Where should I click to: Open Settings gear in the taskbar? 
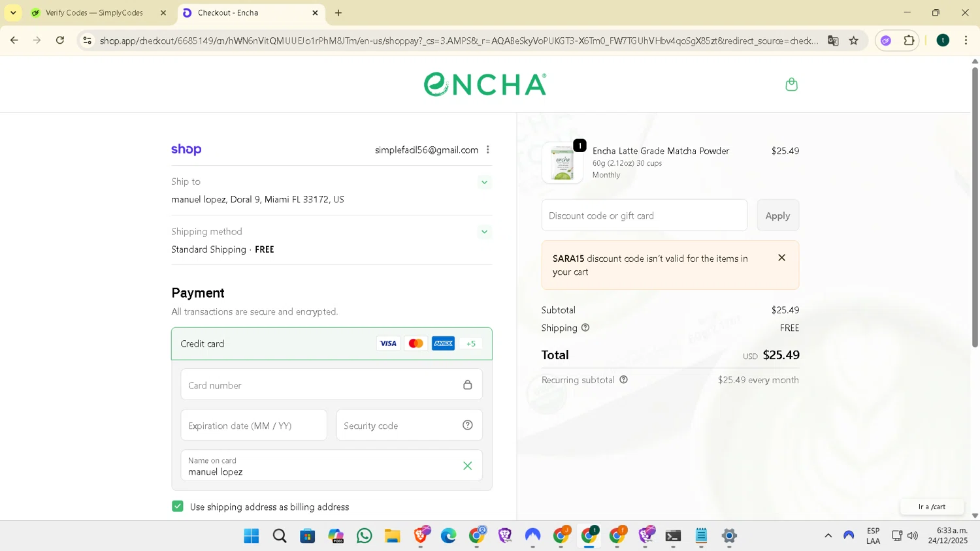[x=729, y=536]
